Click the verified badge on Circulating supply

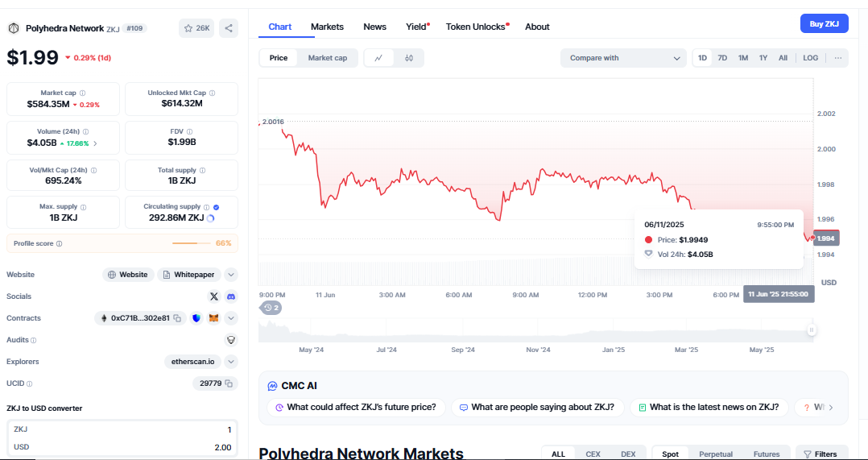click(x=217, y=207)
